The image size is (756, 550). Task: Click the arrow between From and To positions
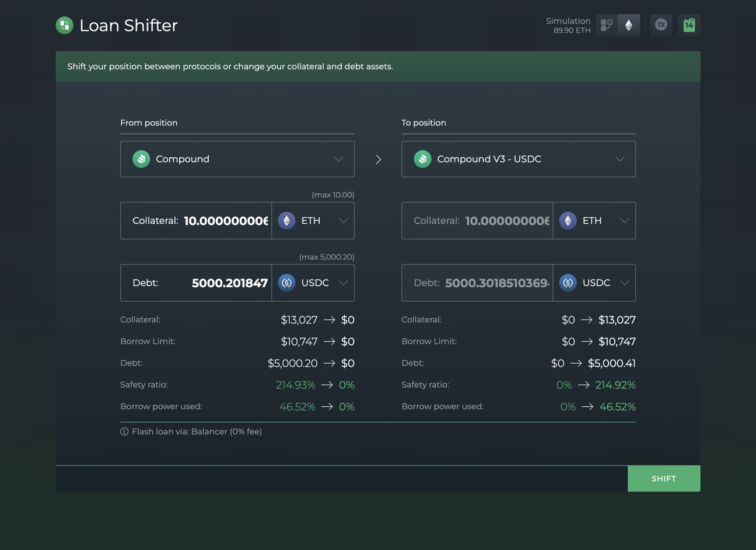379,159
